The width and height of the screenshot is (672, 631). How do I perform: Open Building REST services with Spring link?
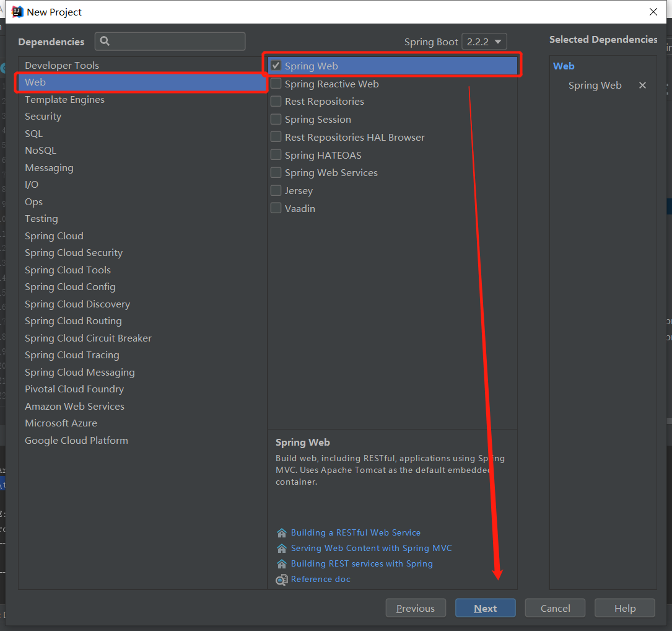click(362, 563)
